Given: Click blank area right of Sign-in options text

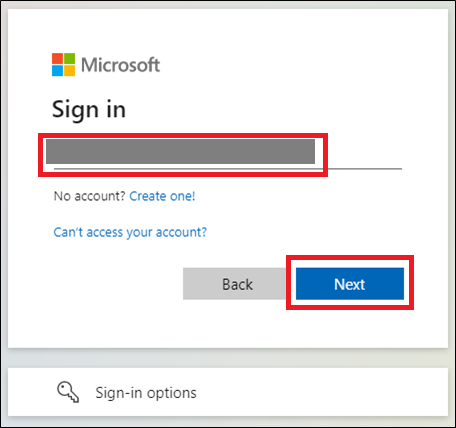Looking at the screenshot, I should point(320,392).
